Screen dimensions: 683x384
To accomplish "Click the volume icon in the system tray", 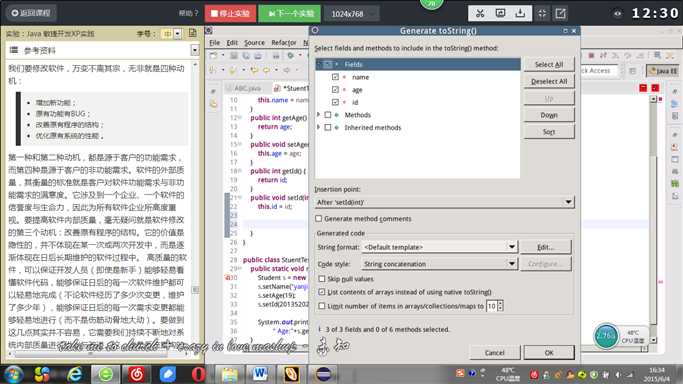I will pyautogui.click(x=618, y=374).
